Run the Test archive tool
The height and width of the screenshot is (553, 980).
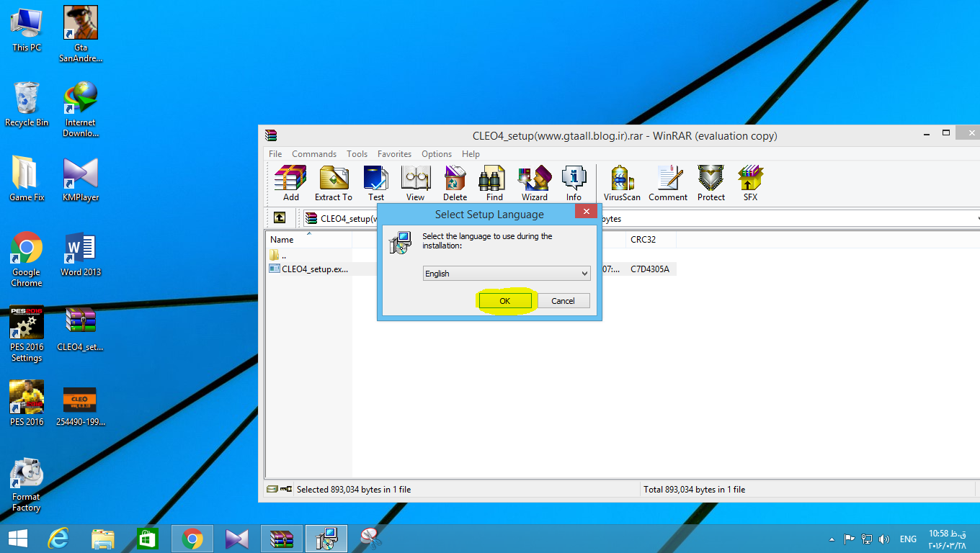(376, 184)
